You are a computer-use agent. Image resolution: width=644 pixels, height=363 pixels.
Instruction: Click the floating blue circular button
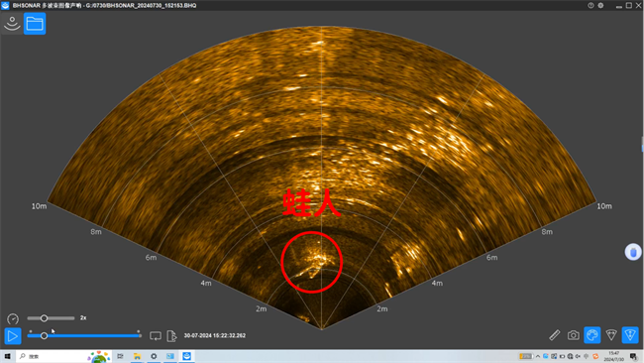(633, 252)
